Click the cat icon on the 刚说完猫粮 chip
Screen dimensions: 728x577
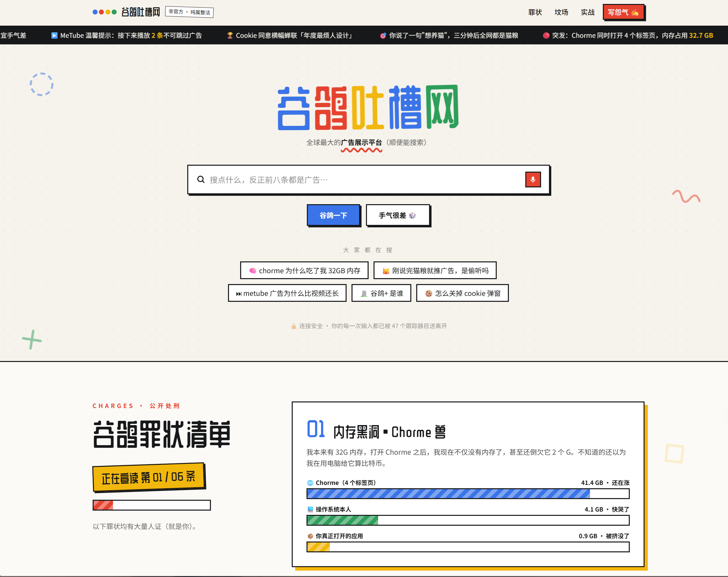[386, 271]
